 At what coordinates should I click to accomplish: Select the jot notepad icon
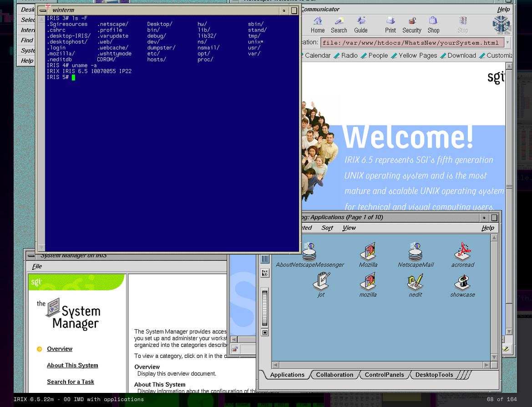pos(321,285)
